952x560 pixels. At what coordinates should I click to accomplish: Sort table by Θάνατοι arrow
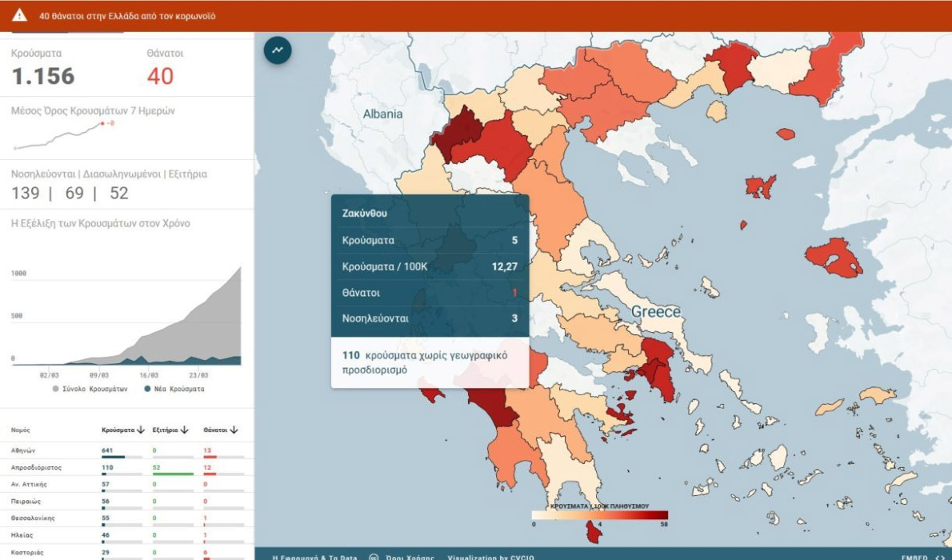tap(234, 430)
